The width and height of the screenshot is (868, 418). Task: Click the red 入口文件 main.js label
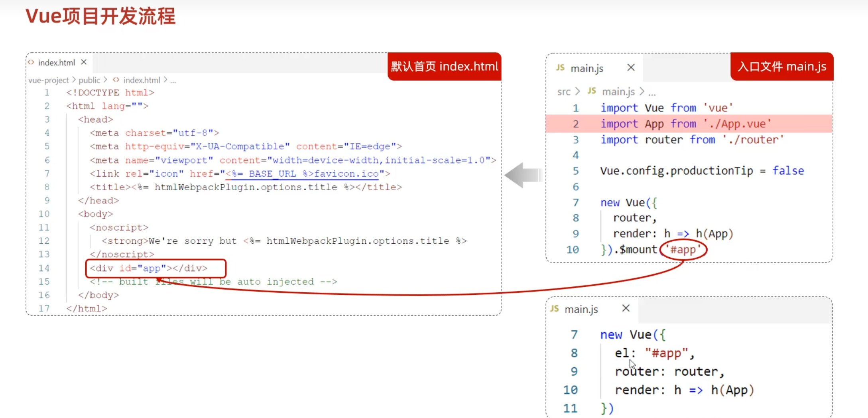782,66
